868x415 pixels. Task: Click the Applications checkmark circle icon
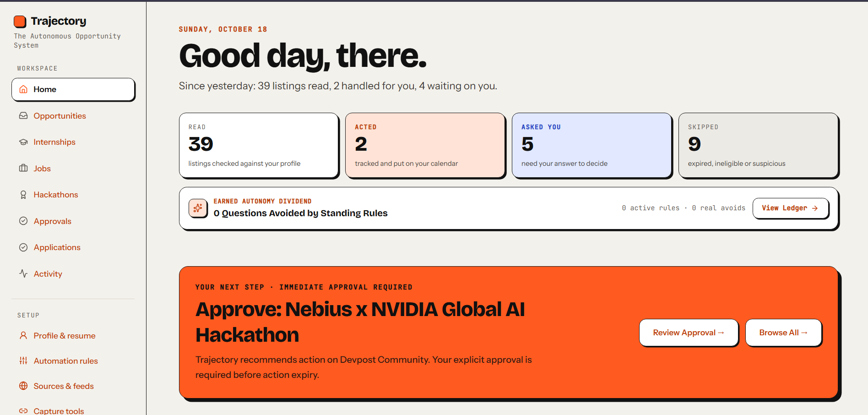23,247
